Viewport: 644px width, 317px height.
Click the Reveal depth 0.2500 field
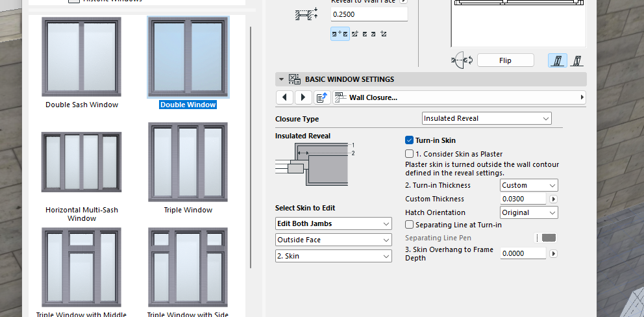pyautogui.click(x=369, y=14)
